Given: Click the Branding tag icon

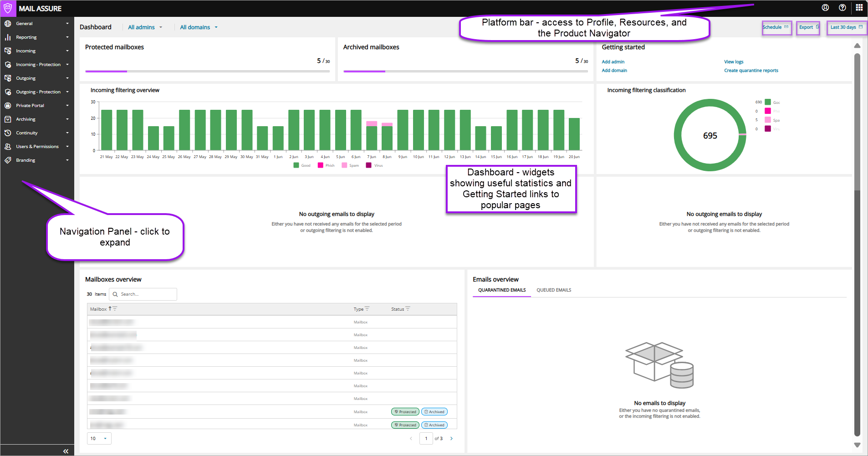Looking at the screenshot, I should 8,160.
